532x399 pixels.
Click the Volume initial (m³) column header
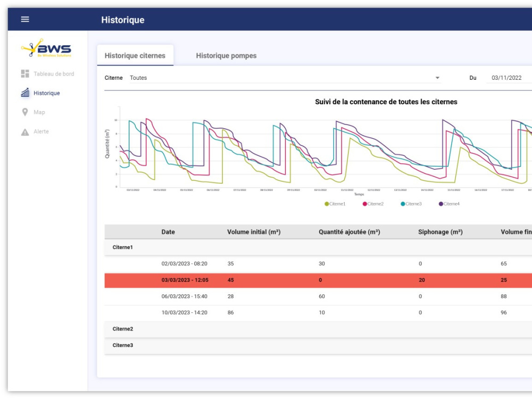(x=254, y=232)
